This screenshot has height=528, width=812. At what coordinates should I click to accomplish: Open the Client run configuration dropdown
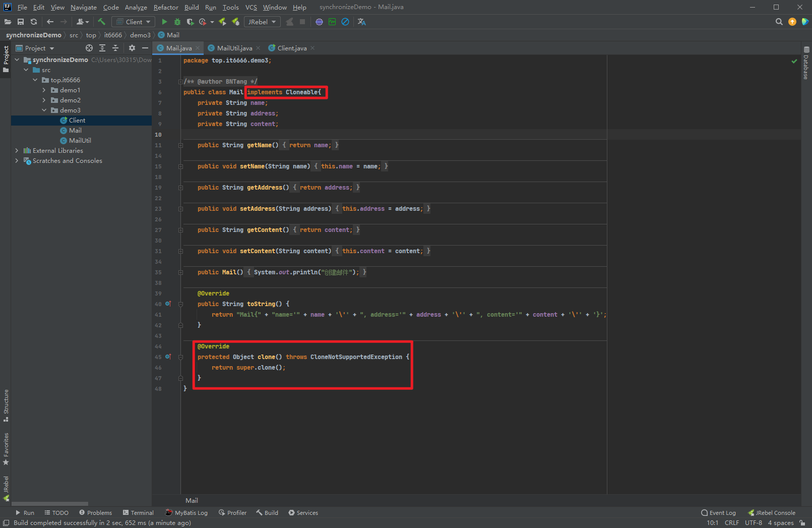point(134,22)
